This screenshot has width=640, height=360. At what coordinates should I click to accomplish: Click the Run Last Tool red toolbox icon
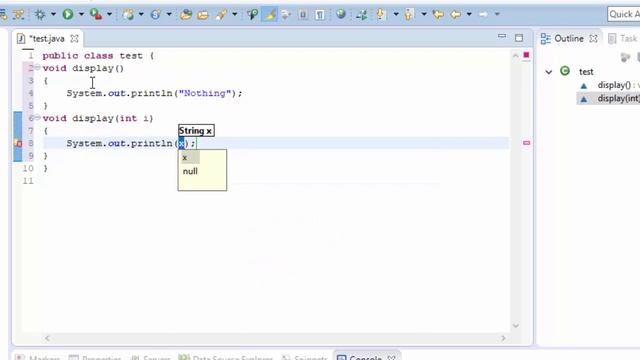tap(96, 15)
